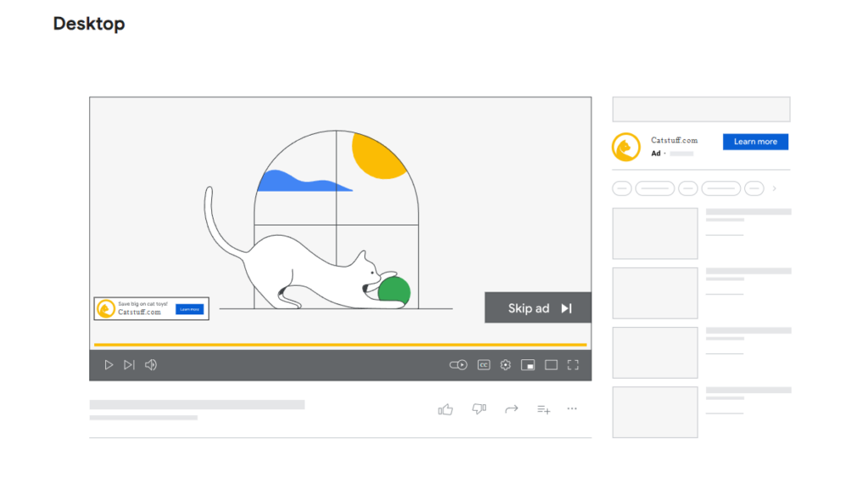This screenshot has height=489, width=868.
Task: Enable miniplayer mode icon
Action: pos(528,365)
